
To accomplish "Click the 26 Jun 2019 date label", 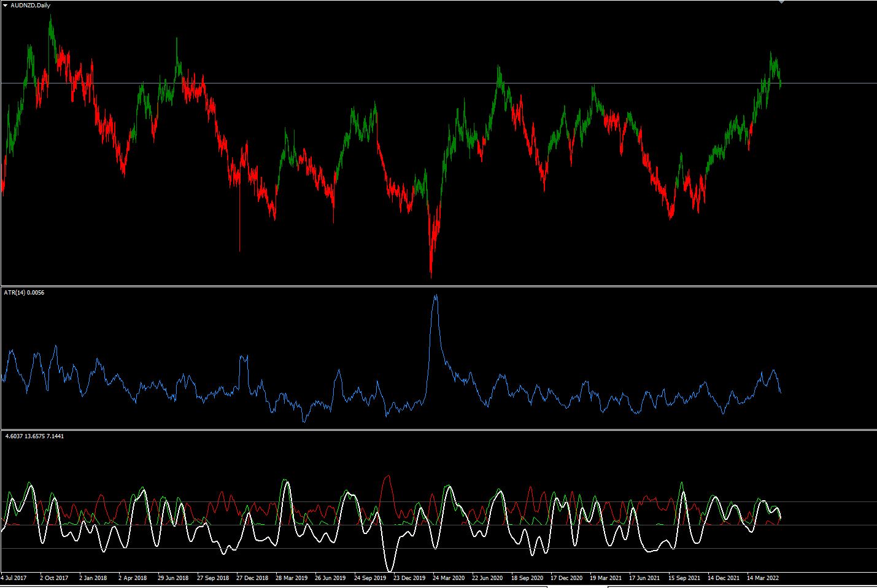I will pyautogui.click(x=331, y=578).
